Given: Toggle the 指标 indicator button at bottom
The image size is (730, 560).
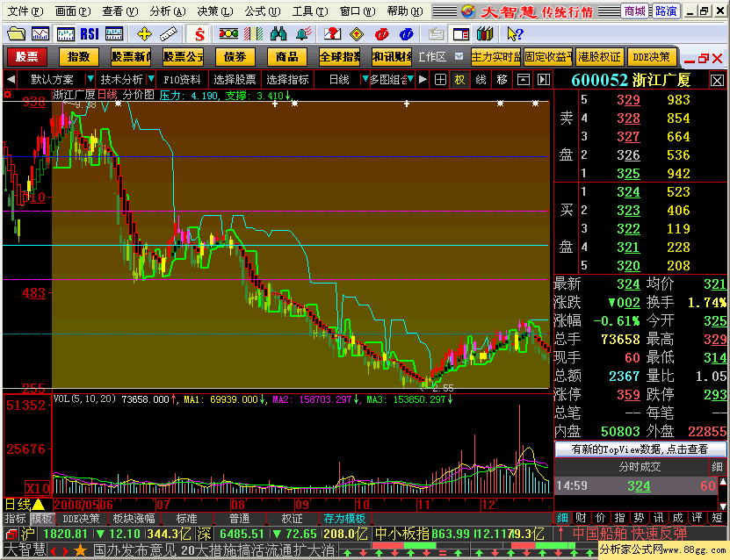Looking at the screenshot, I should point(15,518).
